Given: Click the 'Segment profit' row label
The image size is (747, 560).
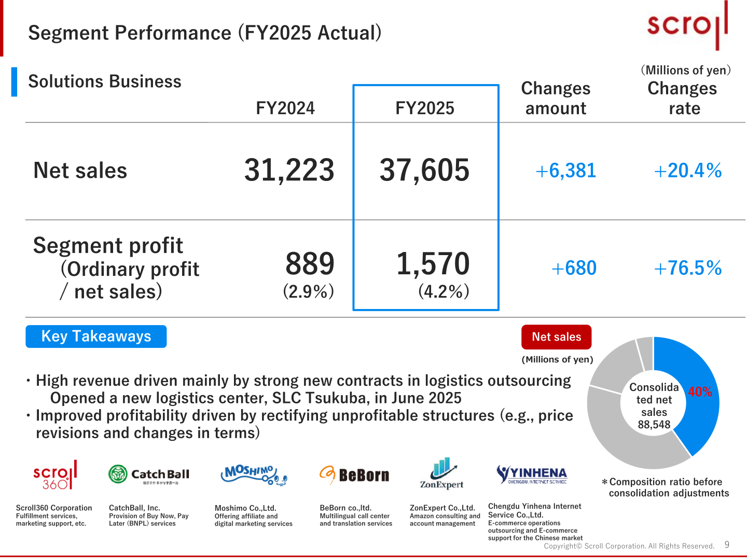Looking at the screenshot, I should 108,245.
